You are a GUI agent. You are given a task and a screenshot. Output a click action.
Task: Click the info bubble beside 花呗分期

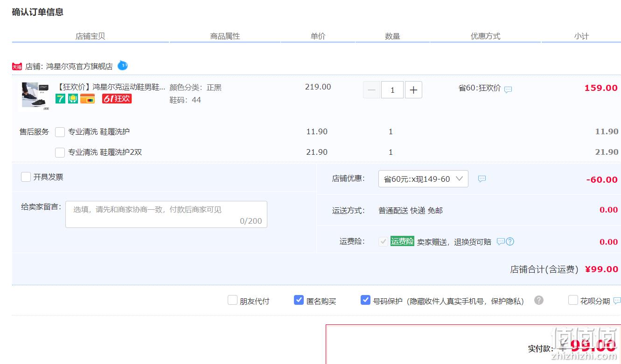point(617,301)
